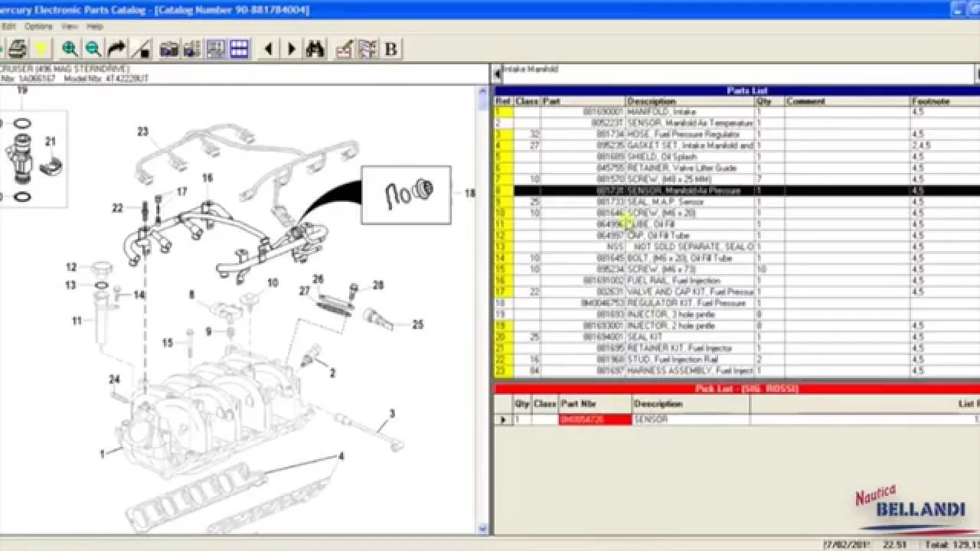
Task: Click the Description column header in Parts List
Action: [690, 101]
